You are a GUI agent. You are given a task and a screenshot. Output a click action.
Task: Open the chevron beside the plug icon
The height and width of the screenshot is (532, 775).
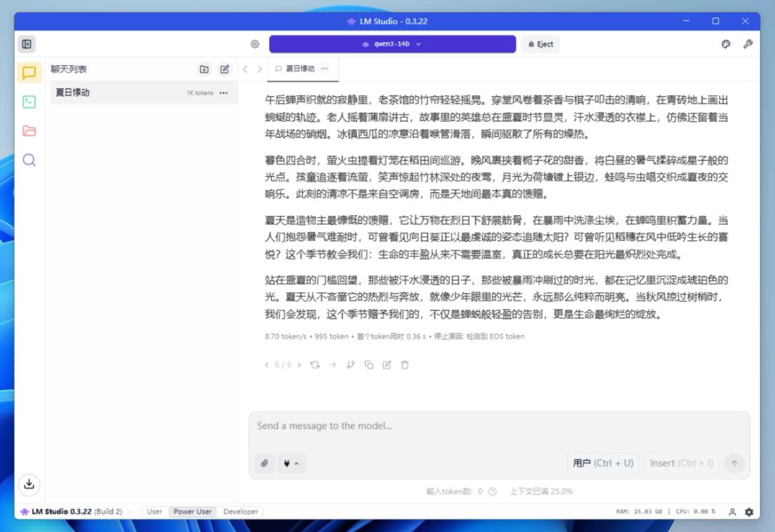pos(297,463)
